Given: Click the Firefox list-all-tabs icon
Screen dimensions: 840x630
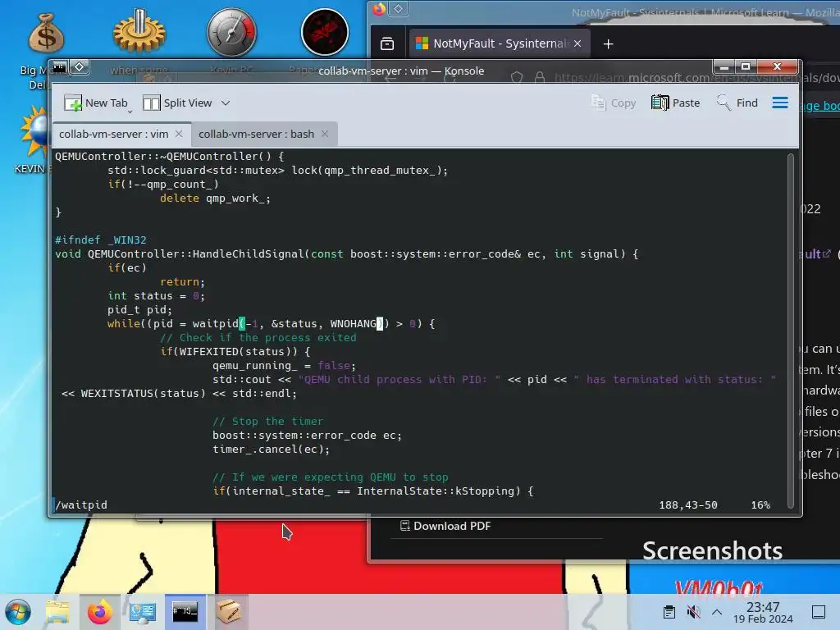Looking at the screenshot, I should coord(387,44).
